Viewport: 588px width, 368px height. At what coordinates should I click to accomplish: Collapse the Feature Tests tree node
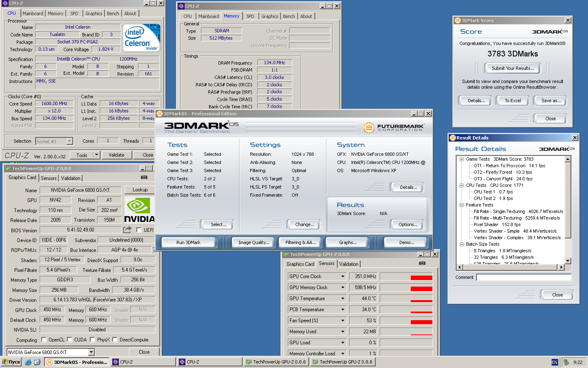[462, 205]
